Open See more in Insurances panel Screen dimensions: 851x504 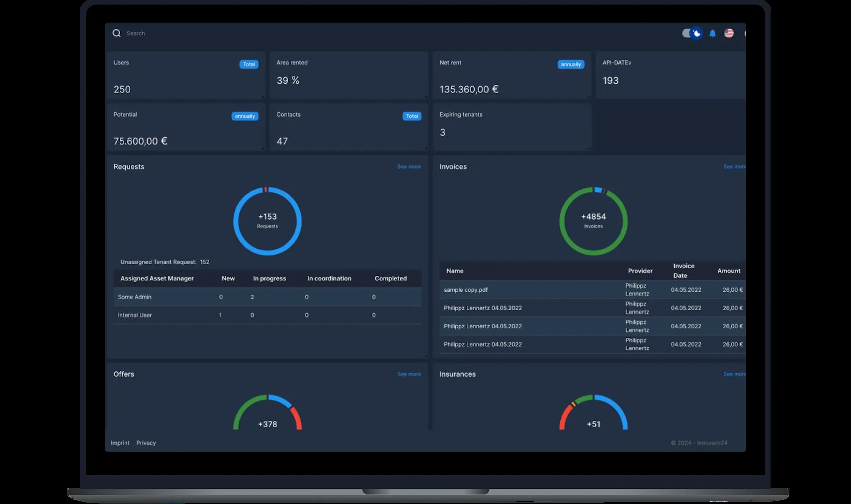734,374
